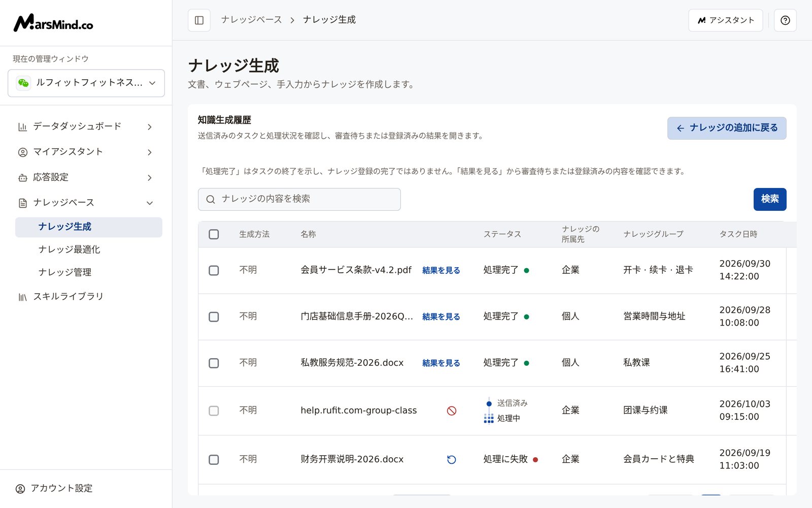Open the ルフィットフィットネス window dropdown

[86, 83]
